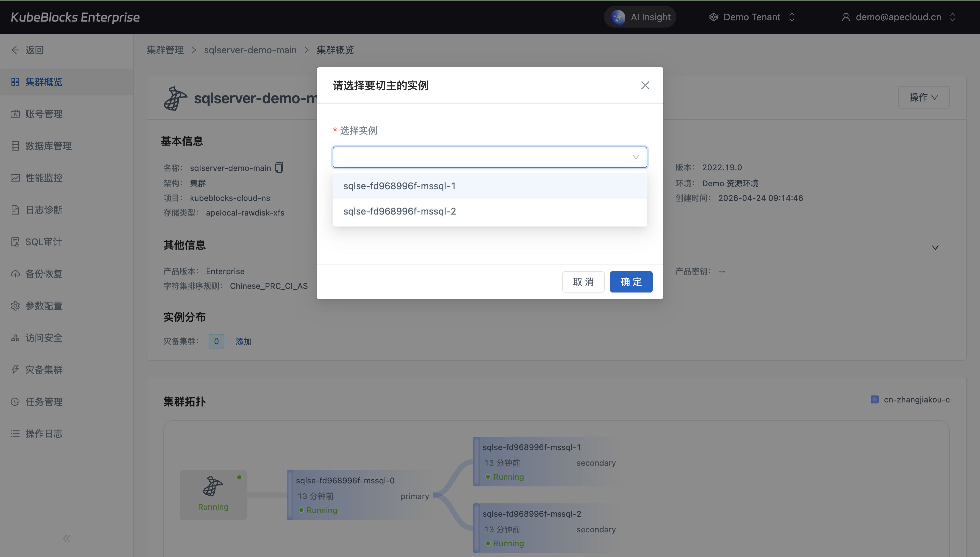Click the sidebar collapse double-chevron icon
980x557 pixels.
click(67, 539)
